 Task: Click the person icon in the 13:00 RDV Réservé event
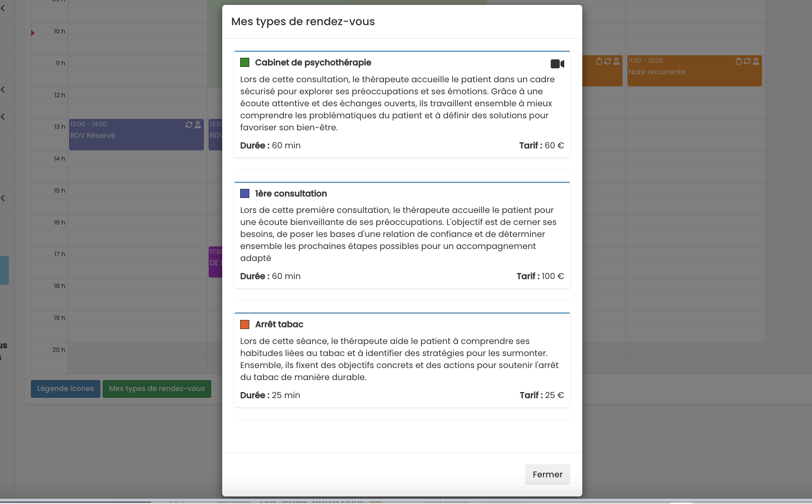coord(198,124)
